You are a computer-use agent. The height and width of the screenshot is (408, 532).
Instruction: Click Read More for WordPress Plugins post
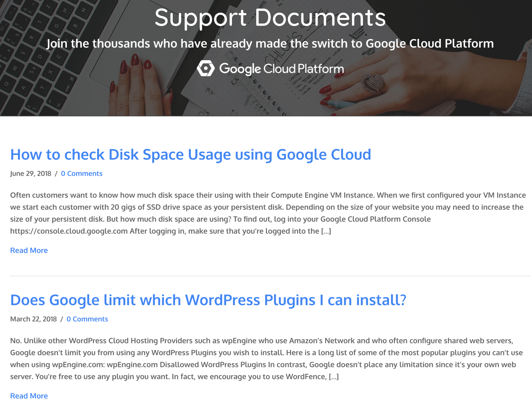pos(29,396)
